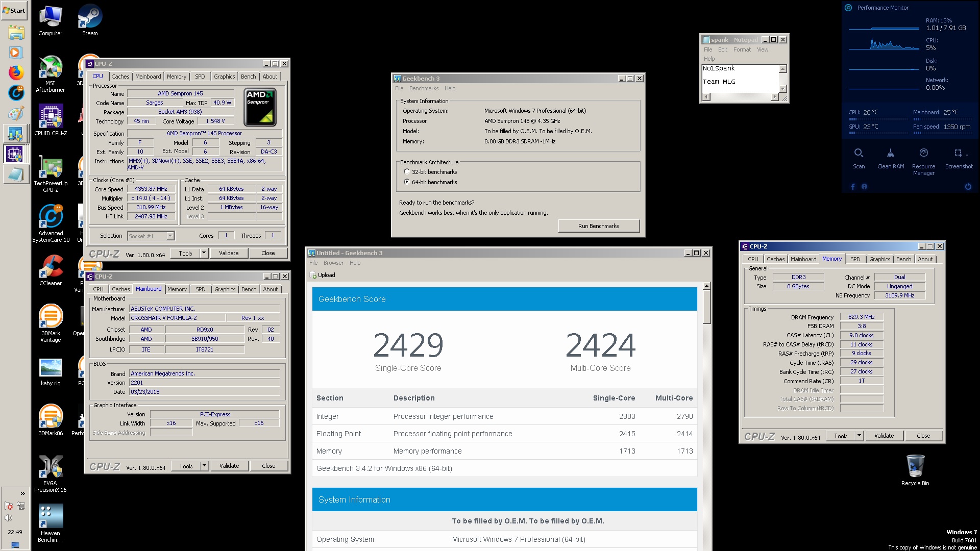Image resolution: width=980 pixels, height=551 pixels.
Task: Open Firefox from the taskbar
Action: tap(16, 72)
